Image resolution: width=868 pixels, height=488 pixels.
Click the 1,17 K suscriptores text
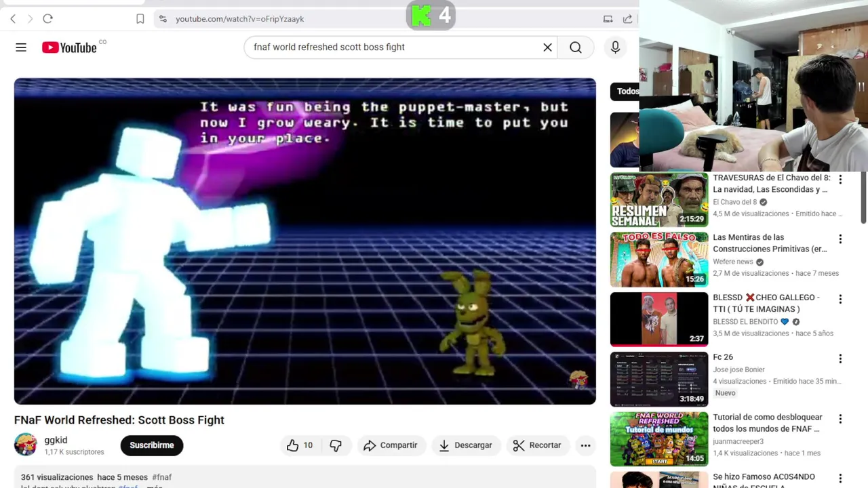pos(74,452)
